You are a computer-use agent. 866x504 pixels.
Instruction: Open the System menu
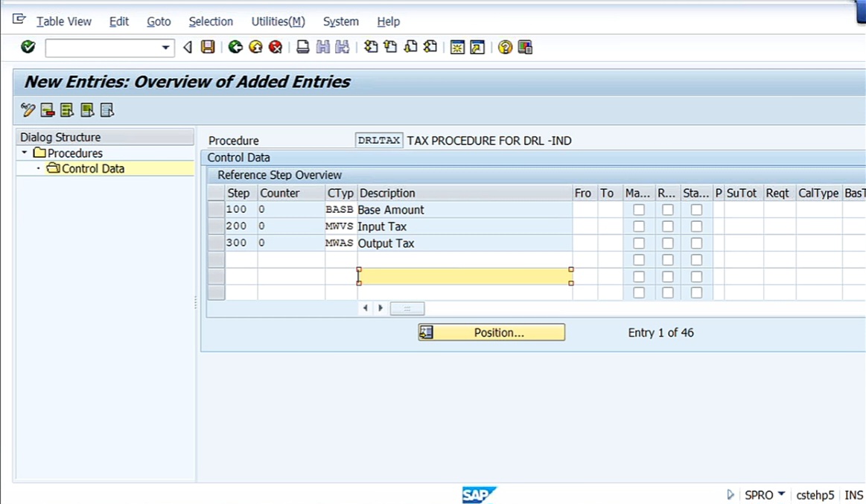coord(341,22)
